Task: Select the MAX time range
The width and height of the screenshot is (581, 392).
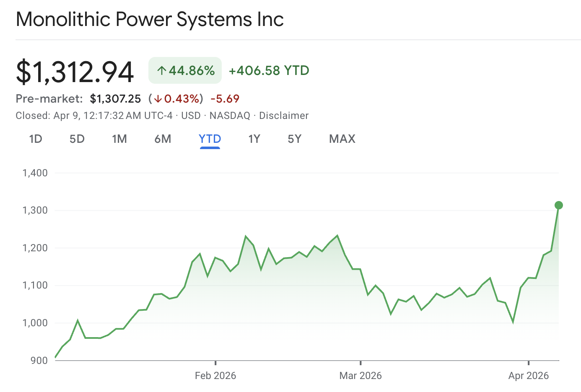Action: point(342,139)
